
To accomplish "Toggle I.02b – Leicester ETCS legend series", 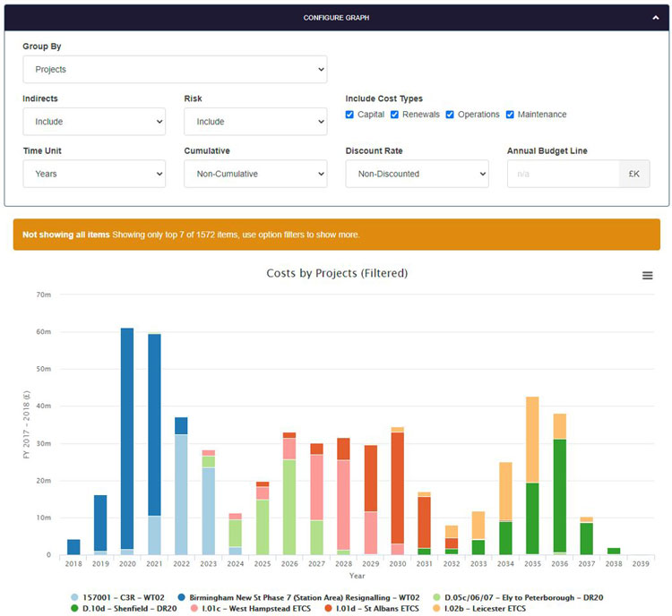I will [x=479, y=608].
